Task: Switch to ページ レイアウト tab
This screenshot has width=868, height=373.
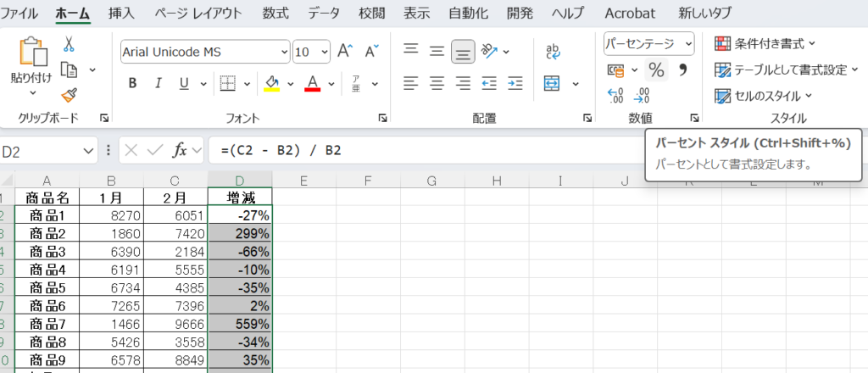Action: pyautogui.click(x=198, y=13)
